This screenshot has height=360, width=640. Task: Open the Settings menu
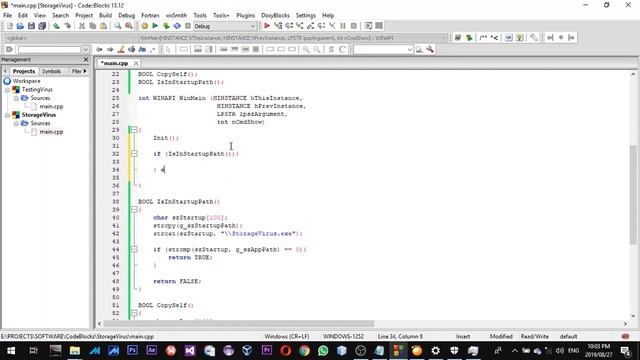tap(306, 15)
